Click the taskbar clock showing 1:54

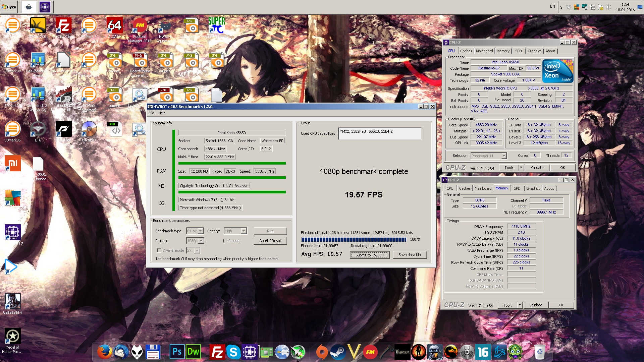[625, 7]
